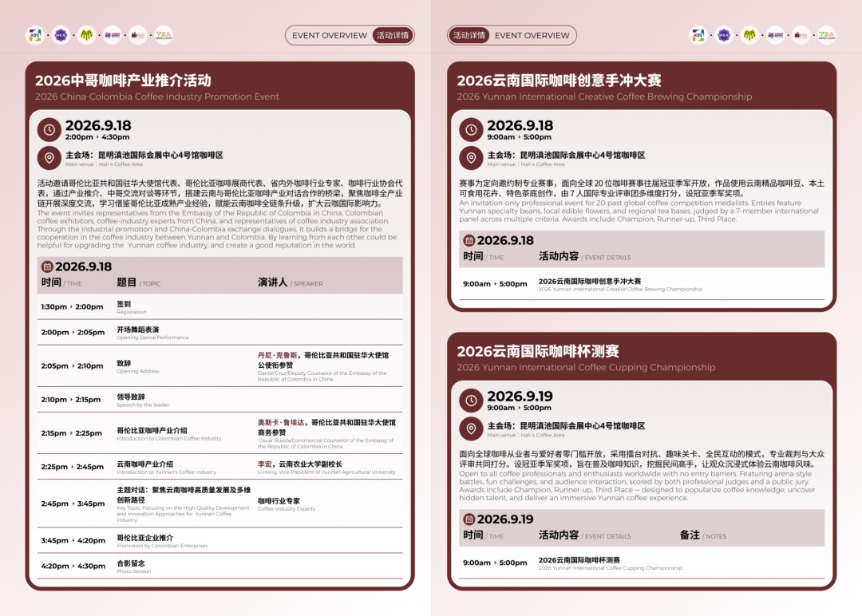This screenshot has height=616, width=862.
Task: Select EVENT OVERVIEW label on the left page
Action: [x=330, y=35]
